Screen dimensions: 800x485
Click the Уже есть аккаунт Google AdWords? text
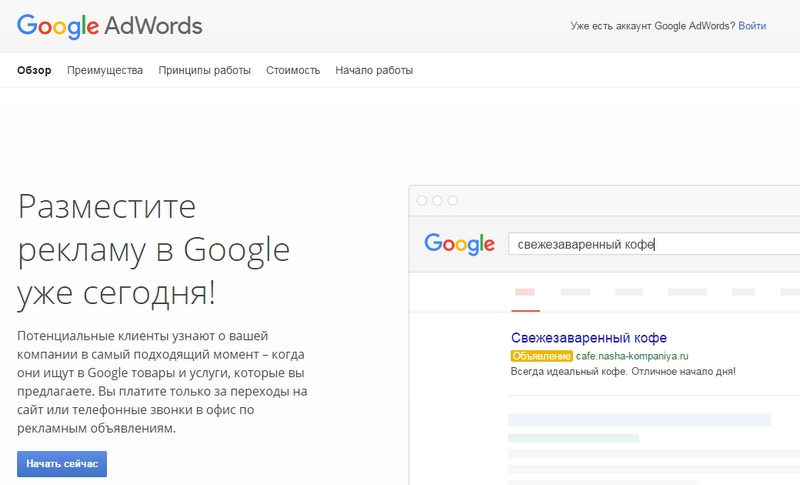tap(653, 26)
